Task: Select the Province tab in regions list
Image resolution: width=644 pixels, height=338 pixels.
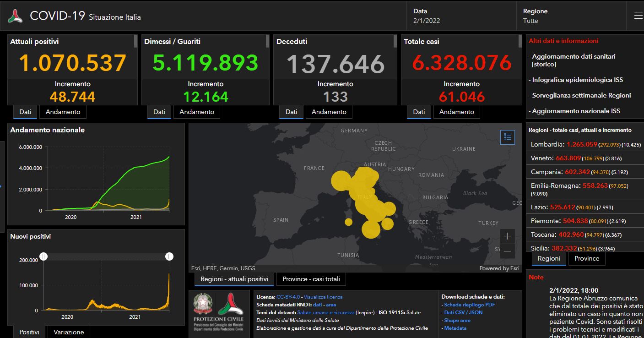Action: (586, 258)
